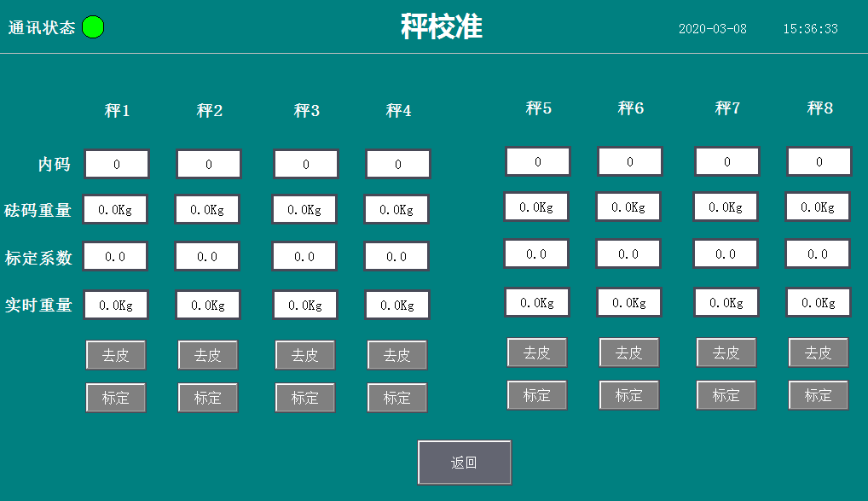Click the 标定 button under scale 7

(x=726, y=395)
